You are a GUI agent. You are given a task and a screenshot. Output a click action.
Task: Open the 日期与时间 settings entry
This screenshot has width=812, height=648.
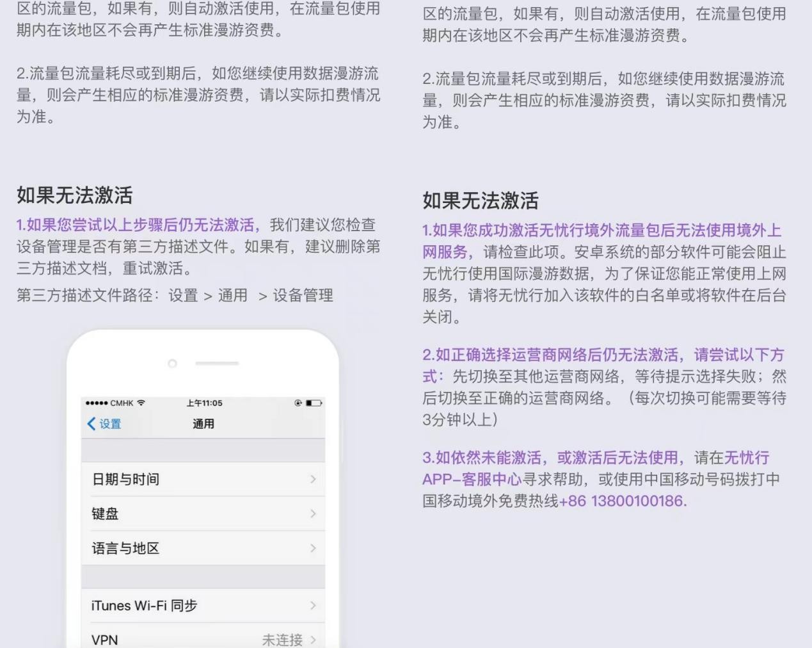click(126, 479)
